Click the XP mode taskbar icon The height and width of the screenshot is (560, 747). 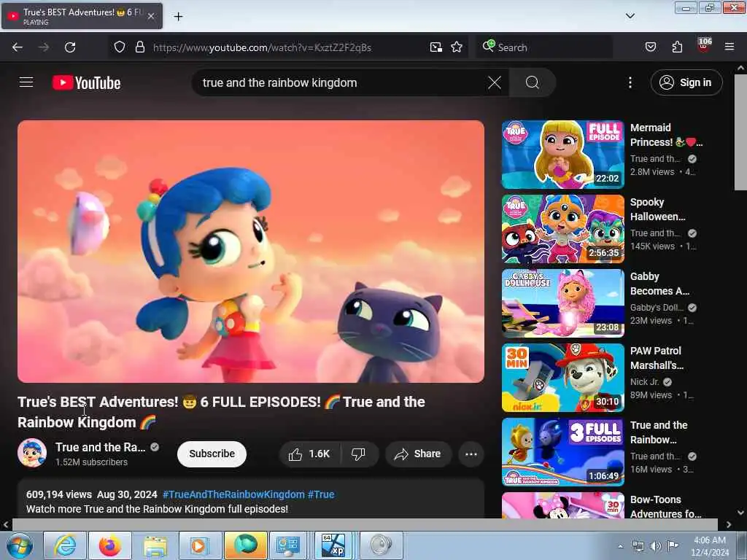point(333,545)
